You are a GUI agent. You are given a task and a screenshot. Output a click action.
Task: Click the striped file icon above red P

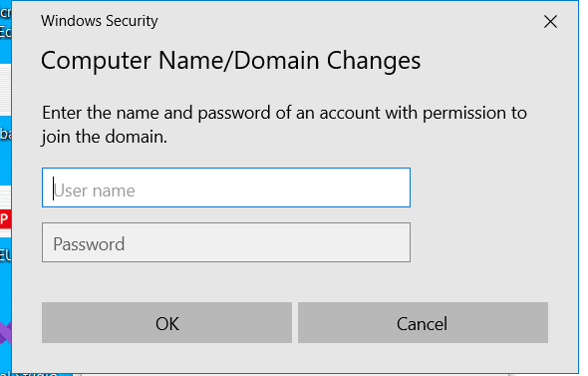point(5,197)
